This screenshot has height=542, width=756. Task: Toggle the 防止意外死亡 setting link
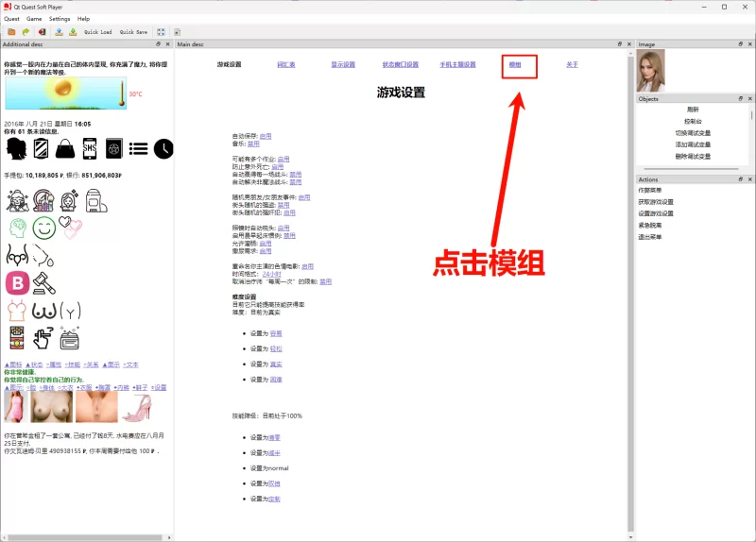(x=278, y=167)
